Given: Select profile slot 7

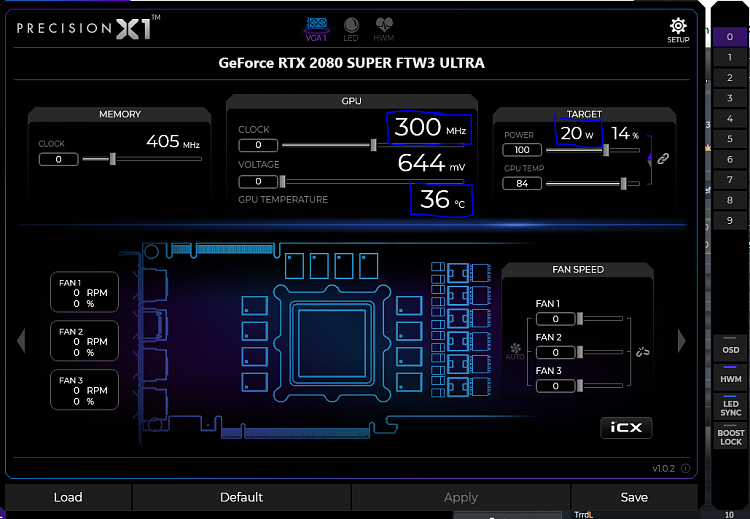Looking at the screenshot, I should tap(729, 180).
